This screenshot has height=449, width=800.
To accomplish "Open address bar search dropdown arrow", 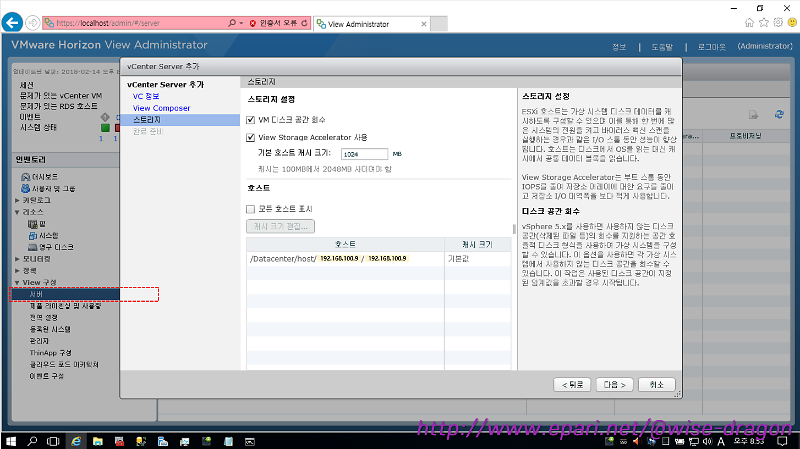I will pyautogui.click(x=241, y=23).
